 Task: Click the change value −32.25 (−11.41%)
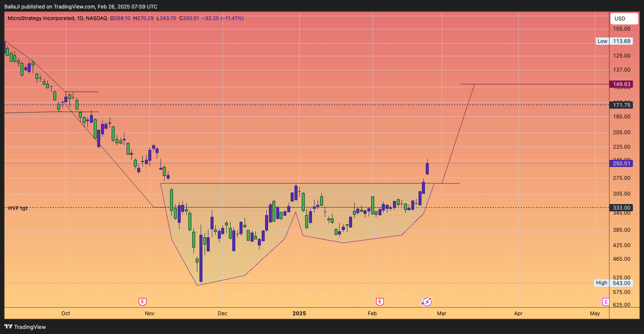222,18
